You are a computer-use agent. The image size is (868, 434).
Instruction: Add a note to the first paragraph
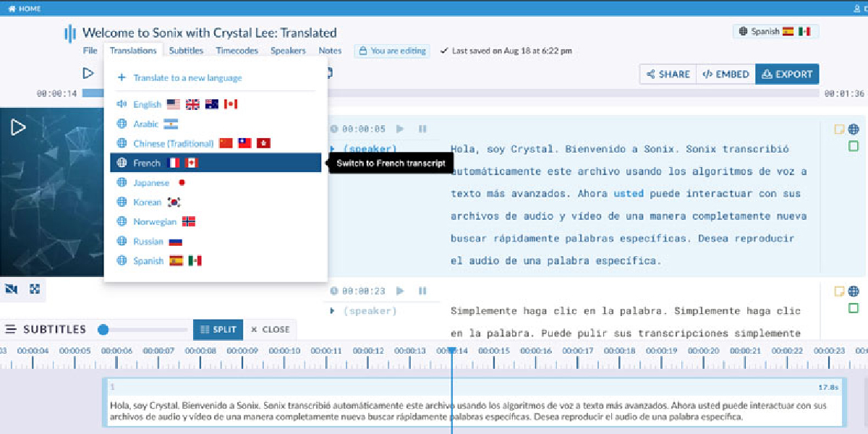point(840,129)
